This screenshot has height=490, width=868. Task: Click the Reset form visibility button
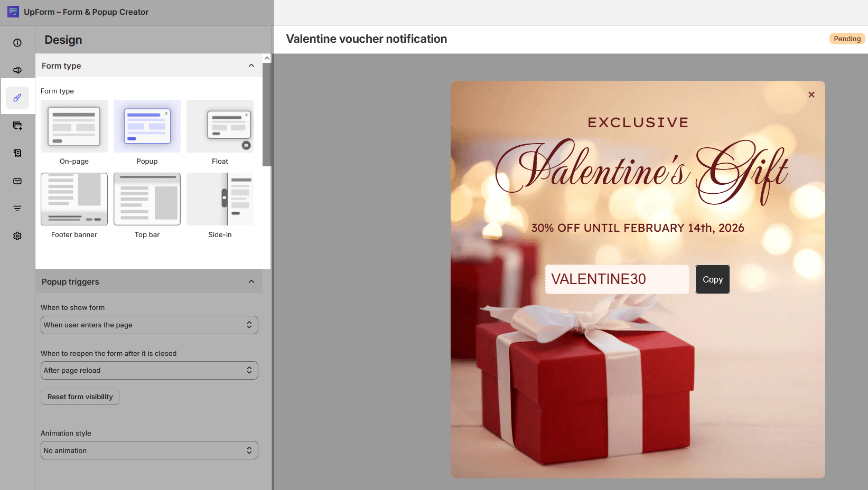click(80, 397)
